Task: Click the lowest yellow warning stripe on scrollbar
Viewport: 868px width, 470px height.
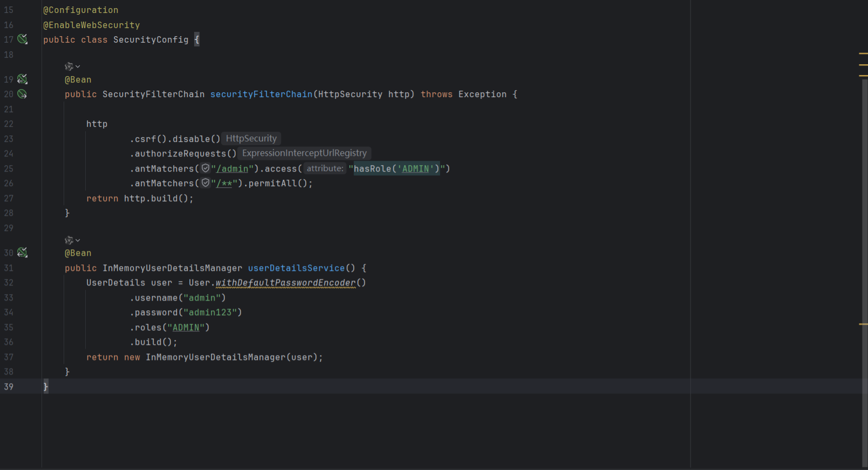Action: pos(863,324)
